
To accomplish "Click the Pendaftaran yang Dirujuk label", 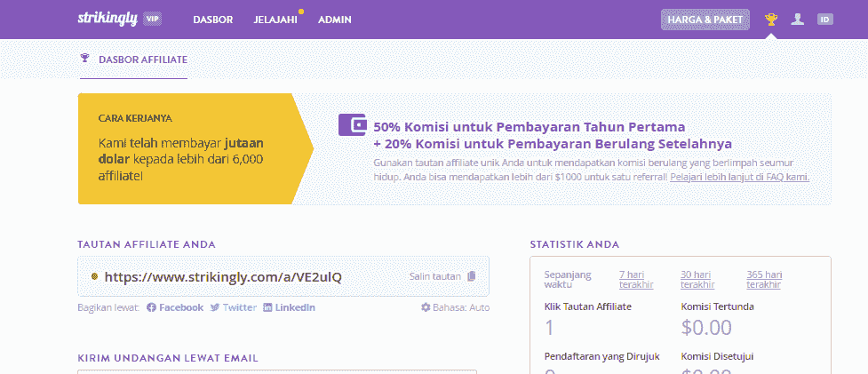I will 601,356.
